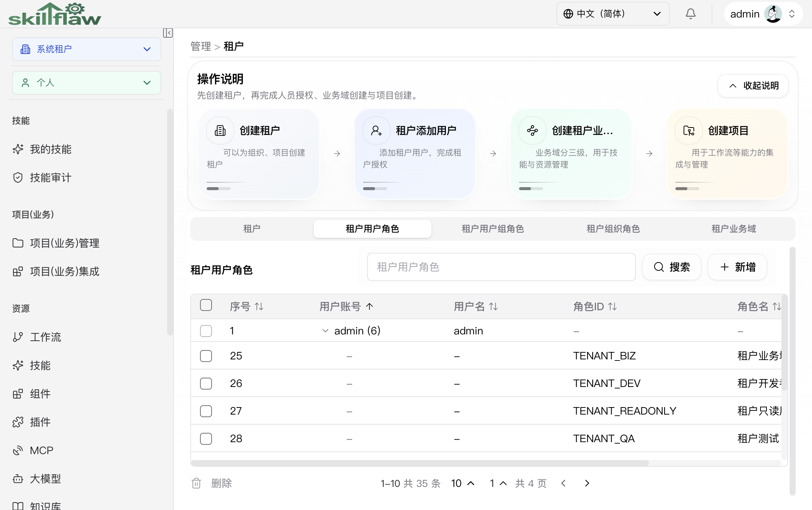
Task: Click the trash delete icon
Action: click(196, 483)
